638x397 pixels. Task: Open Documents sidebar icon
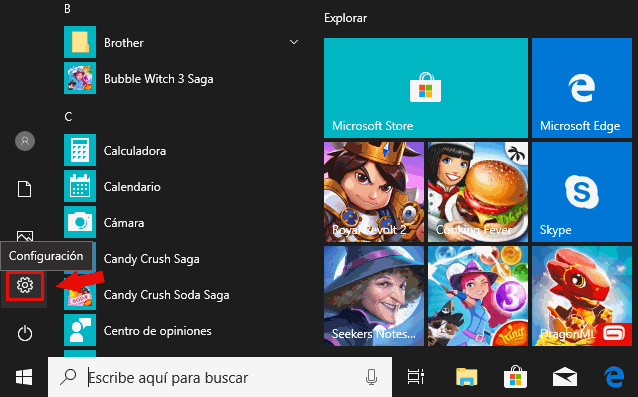coord(24,189)
